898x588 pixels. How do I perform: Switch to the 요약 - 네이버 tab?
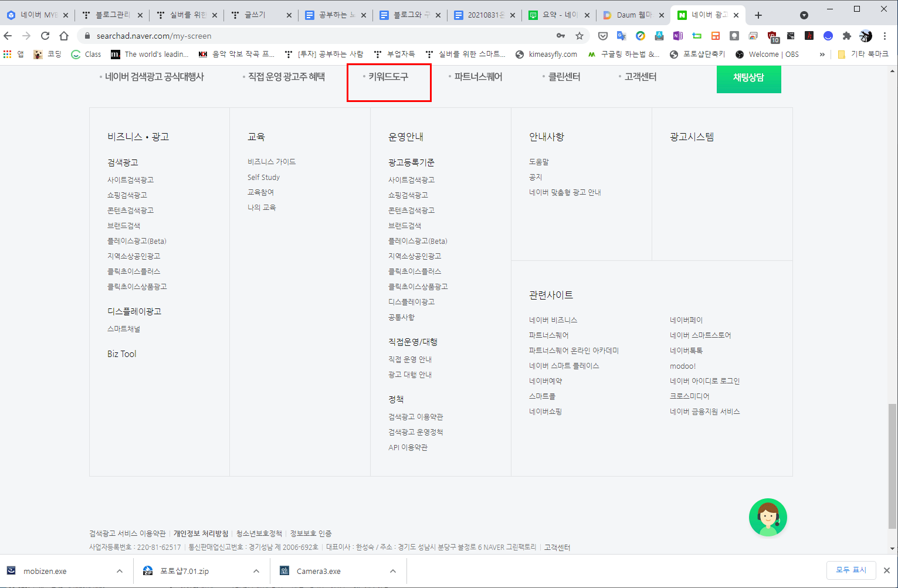tap(560, 15)
